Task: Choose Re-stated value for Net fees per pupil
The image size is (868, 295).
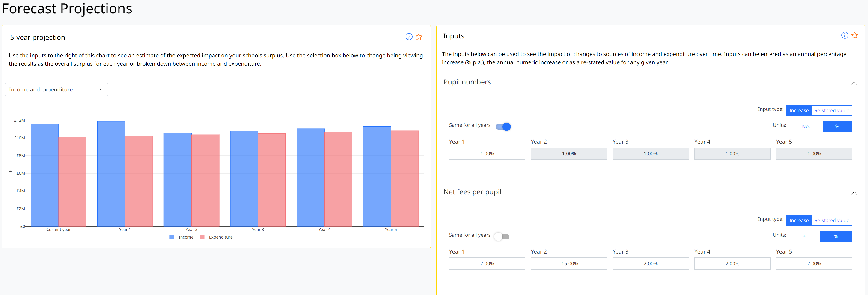Action: (x=832, y=220)
